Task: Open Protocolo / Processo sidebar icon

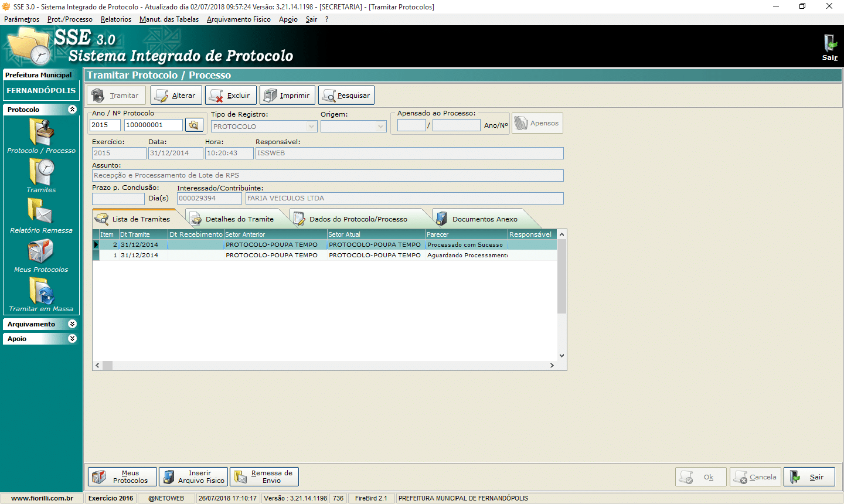Action: [41, 132]
